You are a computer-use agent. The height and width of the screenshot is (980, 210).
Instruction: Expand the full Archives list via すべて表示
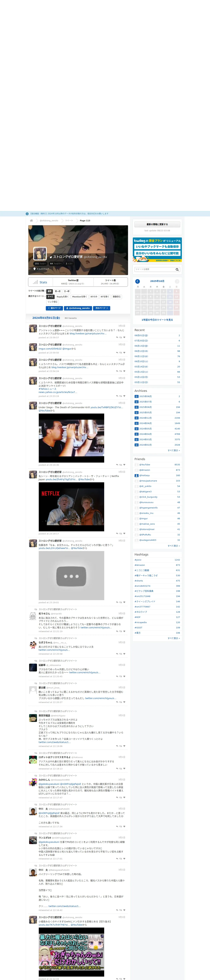(174, 450)
